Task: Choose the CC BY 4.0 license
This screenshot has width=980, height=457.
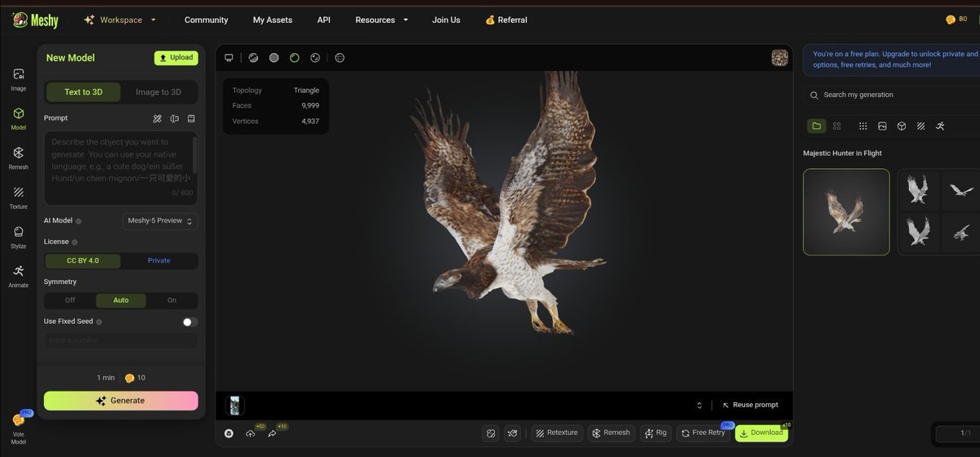Action: point(82,260)
